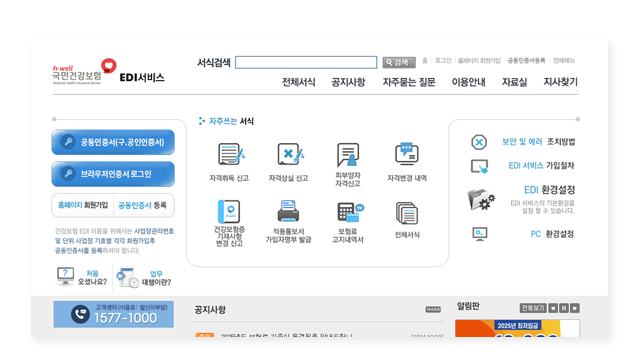Viewport: 640px width, 362px height.
Task: Open 보안 및 에러 조치방법 link
Action: [538, 142]
